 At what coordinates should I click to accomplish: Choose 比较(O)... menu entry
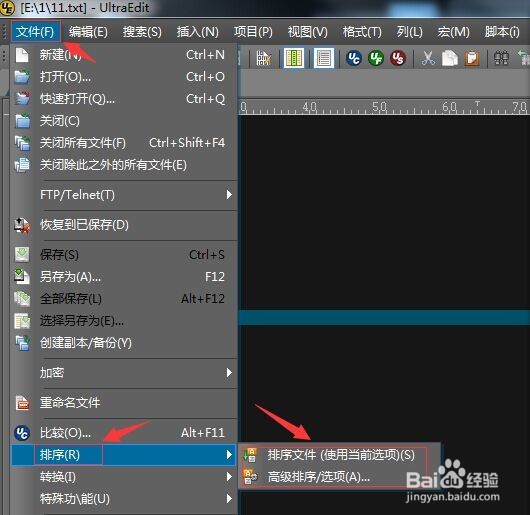click(124, 433)
